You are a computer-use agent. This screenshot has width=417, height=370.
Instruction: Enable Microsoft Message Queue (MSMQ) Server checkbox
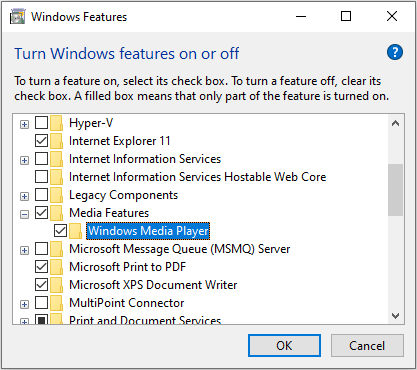pyautogui.click(x=41, y=249)
